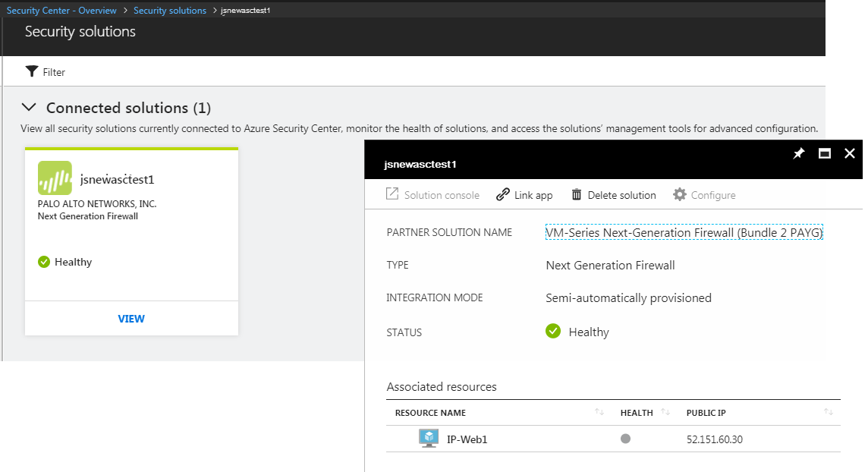The image size is (868, 472).
Task: Open VM-Series Next-Generation Firewall link
Action: [x=684, y=233]
